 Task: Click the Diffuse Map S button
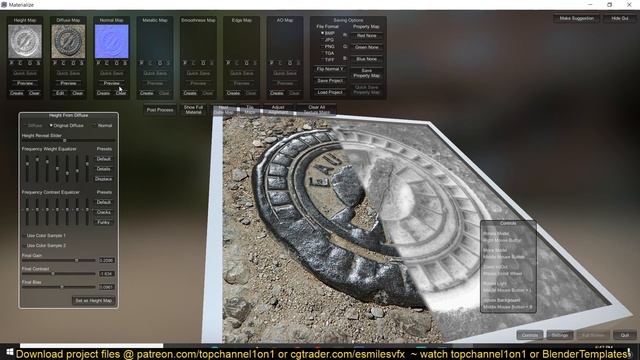point(82,63)
